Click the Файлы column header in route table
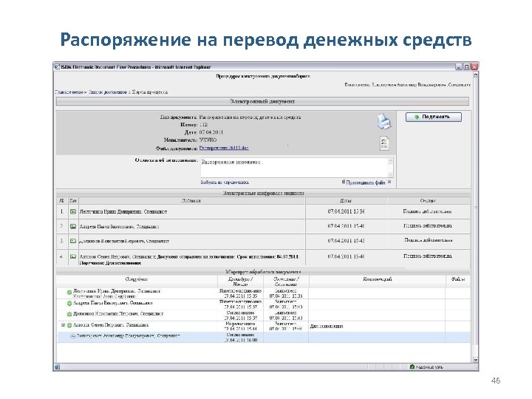532x399 pixels. (x=458, y=279)
